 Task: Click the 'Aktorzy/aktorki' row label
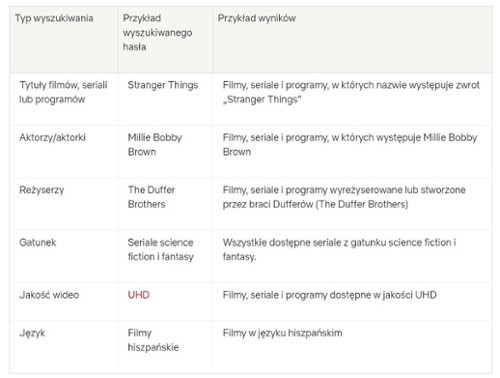pyautogui.click(x=53, y=137)
